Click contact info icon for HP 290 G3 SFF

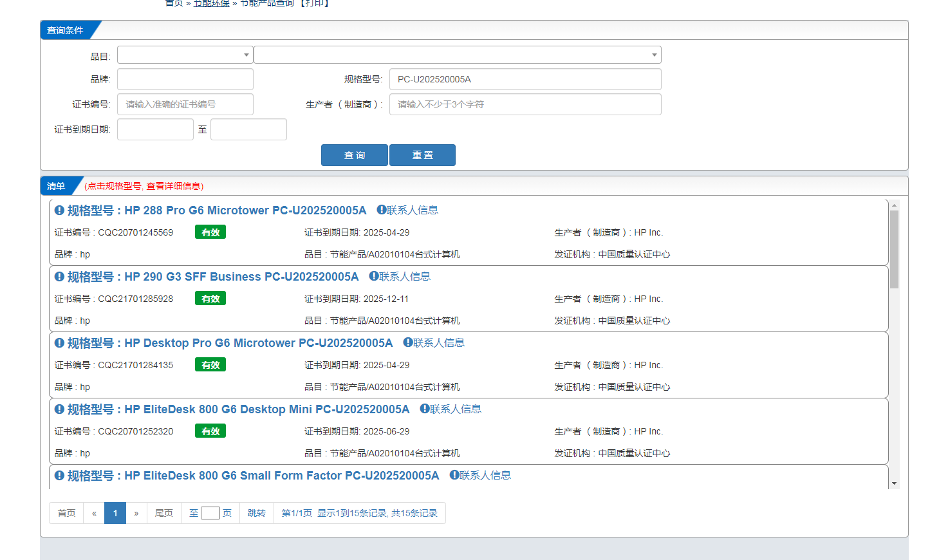click(373, 276)
